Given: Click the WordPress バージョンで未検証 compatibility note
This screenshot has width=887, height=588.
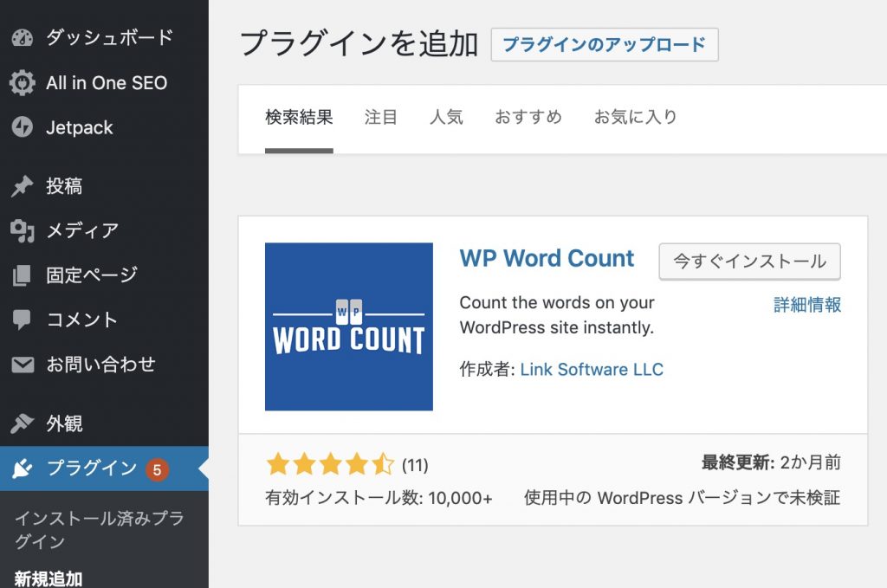Looking at the screenshot, I should pos(683,498).
